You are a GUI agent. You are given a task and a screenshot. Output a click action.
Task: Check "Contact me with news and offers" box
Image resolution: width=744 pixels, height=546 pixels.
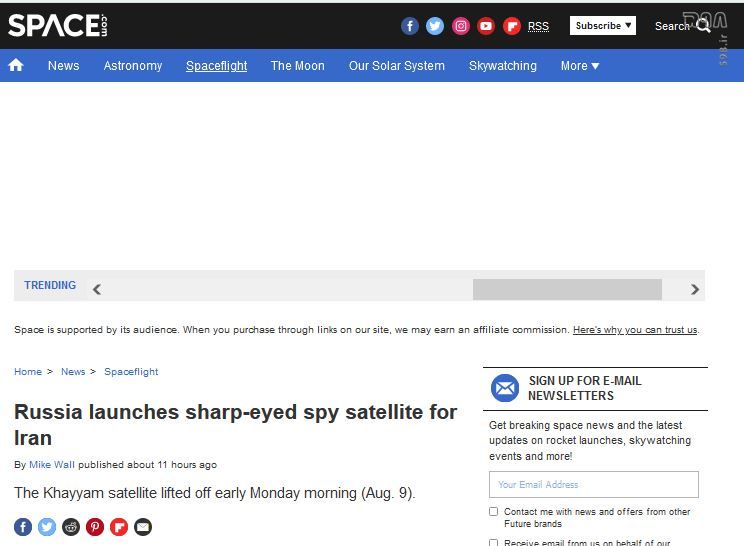pos(493,511)
